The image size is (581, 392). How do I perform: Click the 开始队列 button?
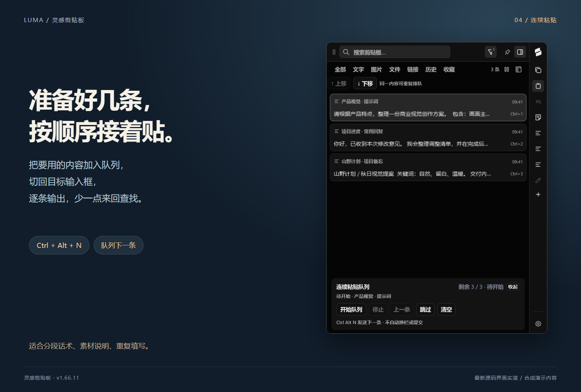(351, 310)
